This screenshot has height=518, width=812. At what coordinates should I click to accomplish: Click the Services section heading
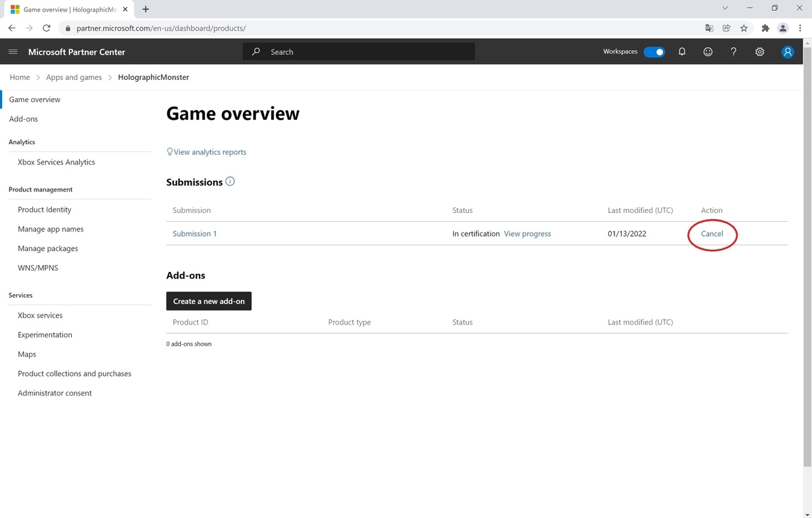click(x=20, y=296)
